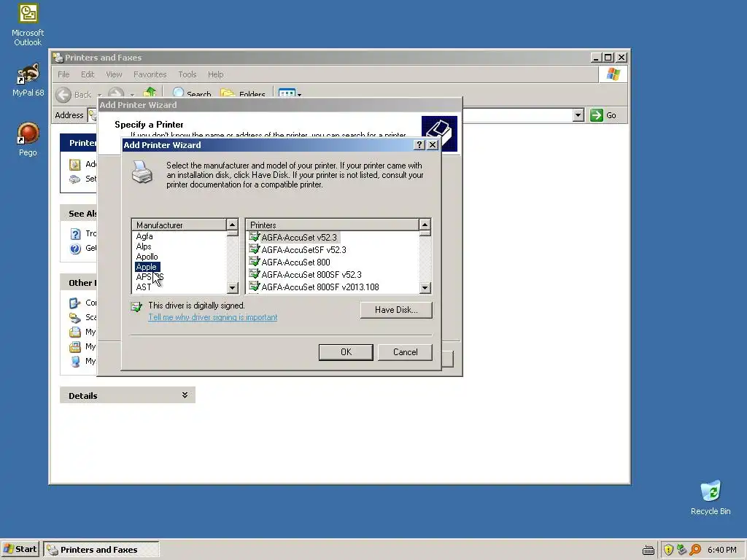The width and height of the screenshot is (747, 560).
Task: Open the Back history dropdown arrow
Action: pyautogui.click(x=99, y=95)
